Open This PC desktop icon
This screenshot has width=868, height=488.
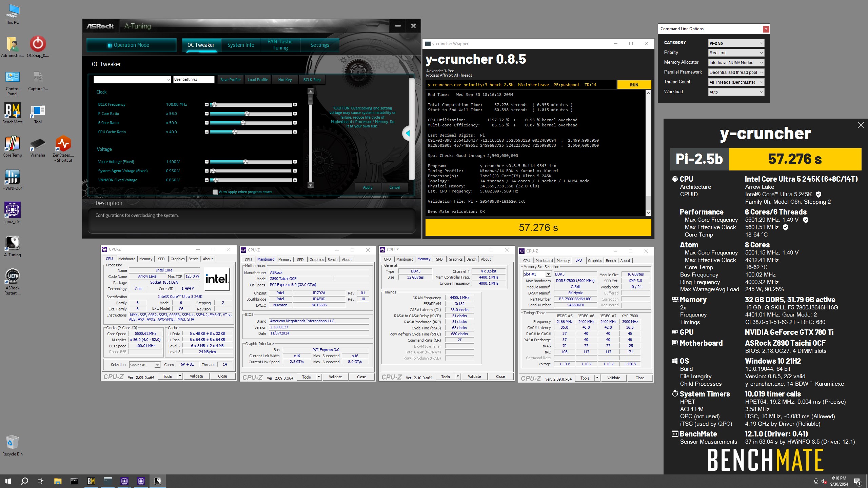(13, 14)
